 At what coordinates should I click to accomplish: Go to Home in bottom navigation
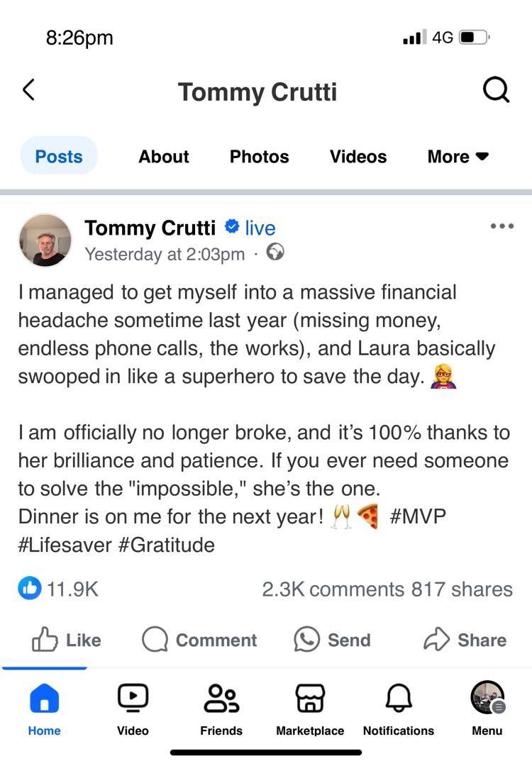44,707
